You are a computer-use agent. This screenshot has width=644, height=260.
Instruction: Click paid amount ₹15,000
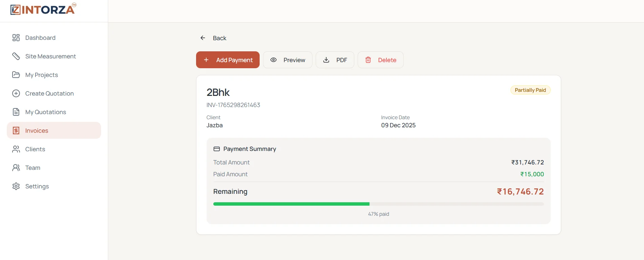532,174
